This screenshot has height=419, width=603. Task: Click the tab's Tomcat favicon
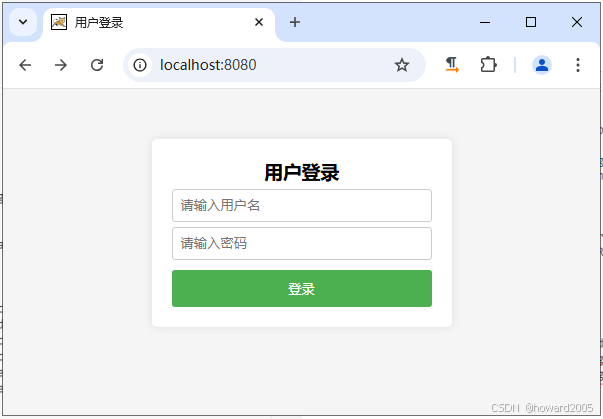tap(59, 22)
